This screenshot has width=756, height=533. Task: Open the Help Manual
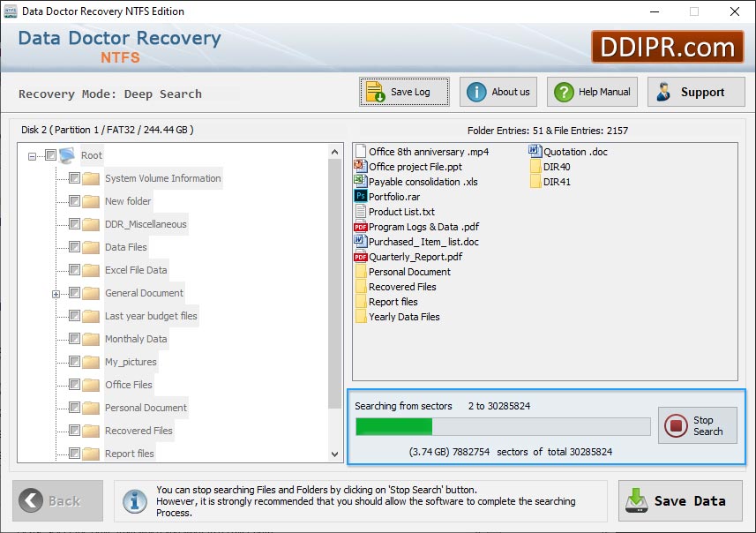(x=592, y=92)
